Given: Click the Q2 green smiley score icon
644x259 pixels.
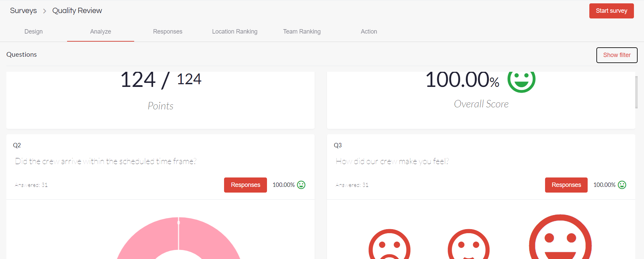Looking at the screenshot, I should pos(301,185).
